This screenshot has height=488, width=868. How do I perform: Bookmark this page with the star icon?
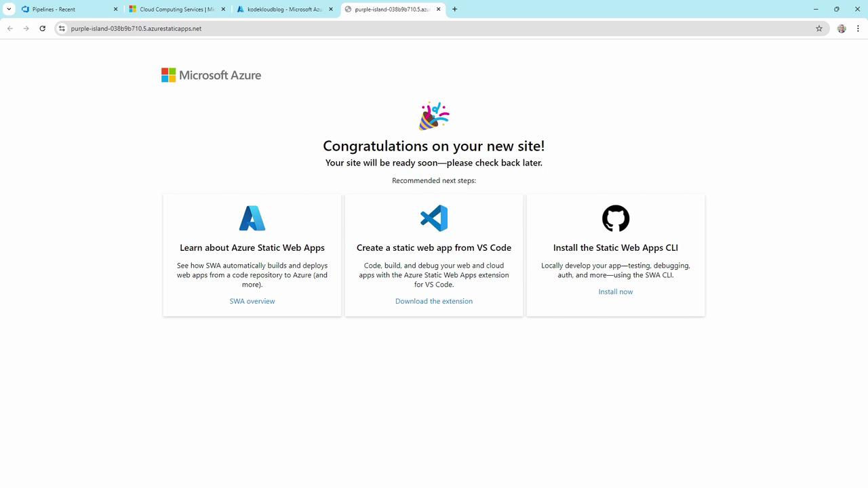(x=819, y=28)
